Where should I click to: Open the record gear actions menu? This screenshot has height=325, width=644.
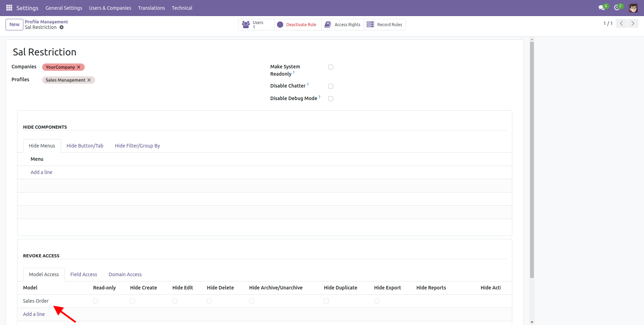pyautogui.click(x=62, y=27)
